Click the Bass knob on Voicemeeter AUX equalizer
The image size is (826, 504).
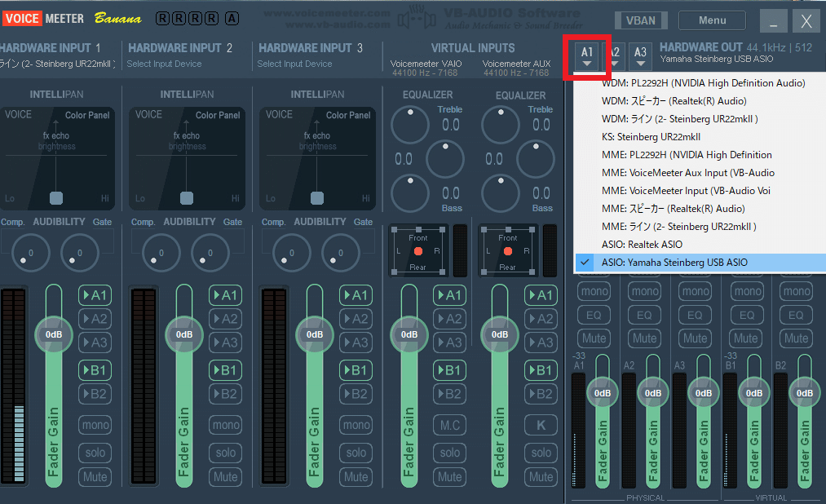501,194
